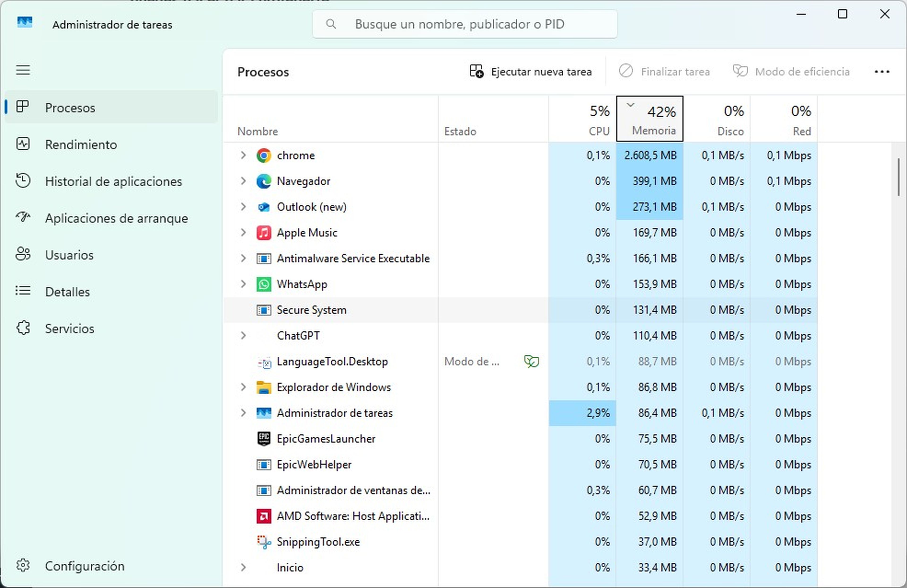
Task: Open the more options ellipsis menu
Action: (x=882, y=72)
